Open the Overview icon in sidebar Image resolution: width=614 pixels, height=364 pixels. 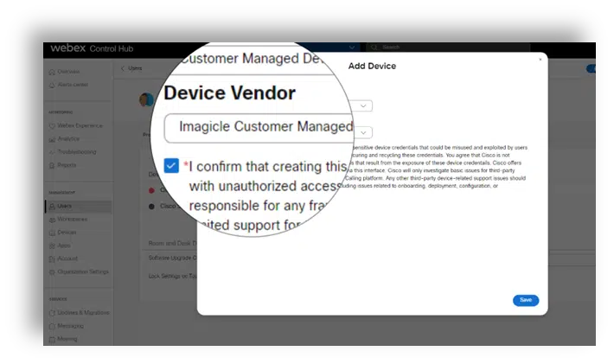tap(51, 72)
